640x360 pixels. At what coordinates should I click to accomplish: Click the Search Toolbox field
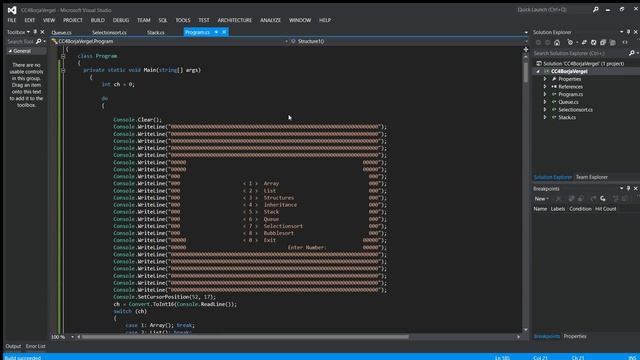click(20, 41)
